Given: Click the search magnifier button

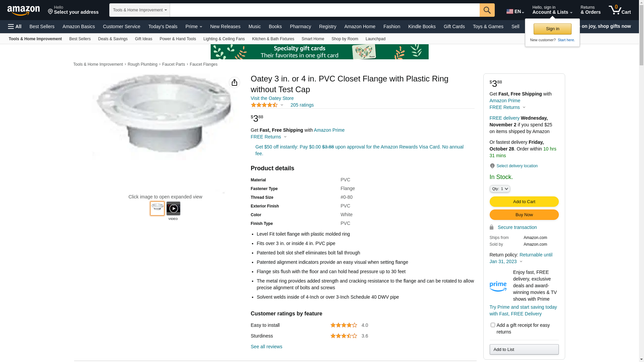Looking at the screenshot, I should point(487,10).
